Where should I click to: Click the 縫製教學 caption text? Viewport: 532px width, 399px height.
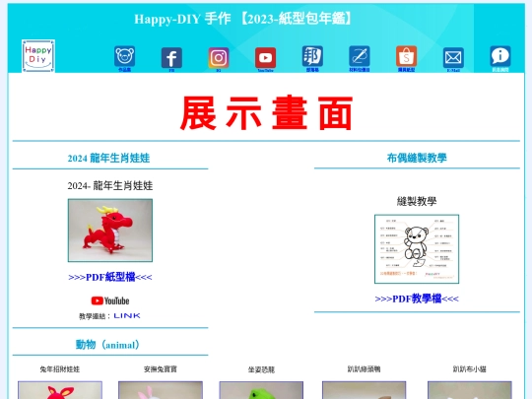click(417, 201)
